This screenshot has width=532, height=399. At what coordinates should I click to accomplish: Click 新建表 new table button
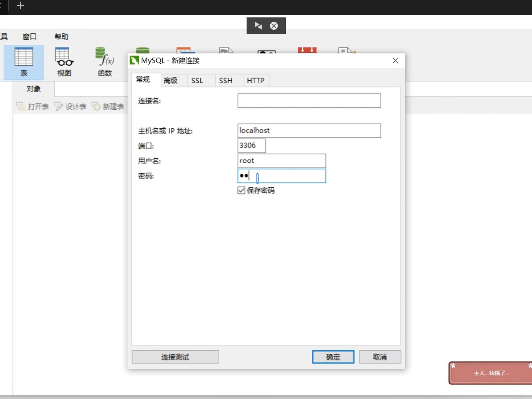pyautogui.click(x=108, y=106)
